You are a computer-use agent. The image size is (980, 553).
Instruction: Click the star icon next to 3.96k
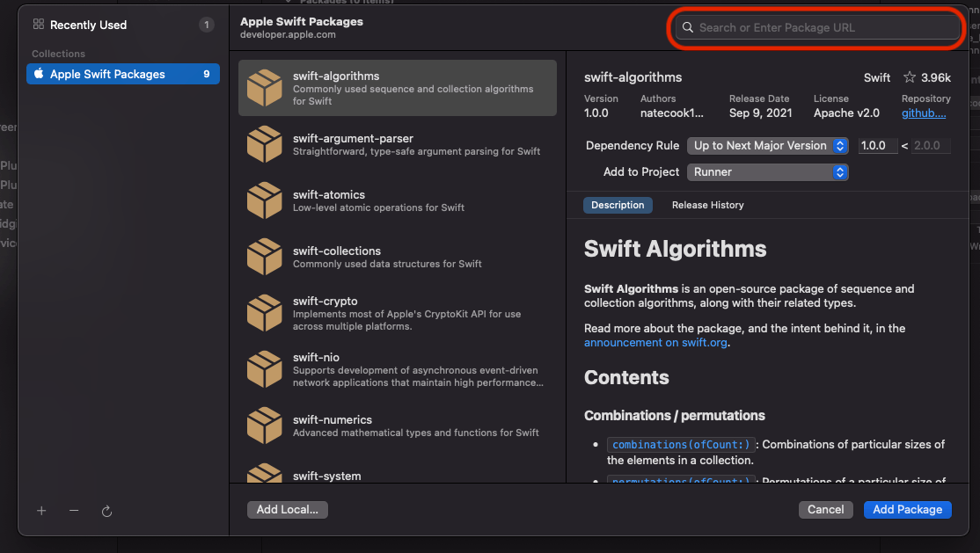coord(910,76)
